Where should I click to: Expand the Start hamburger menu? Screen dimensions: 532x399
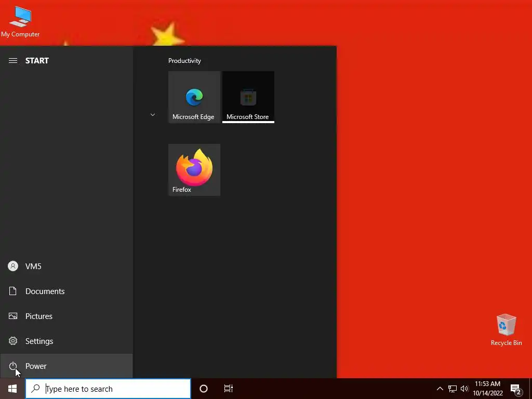[x=13, y=61]
